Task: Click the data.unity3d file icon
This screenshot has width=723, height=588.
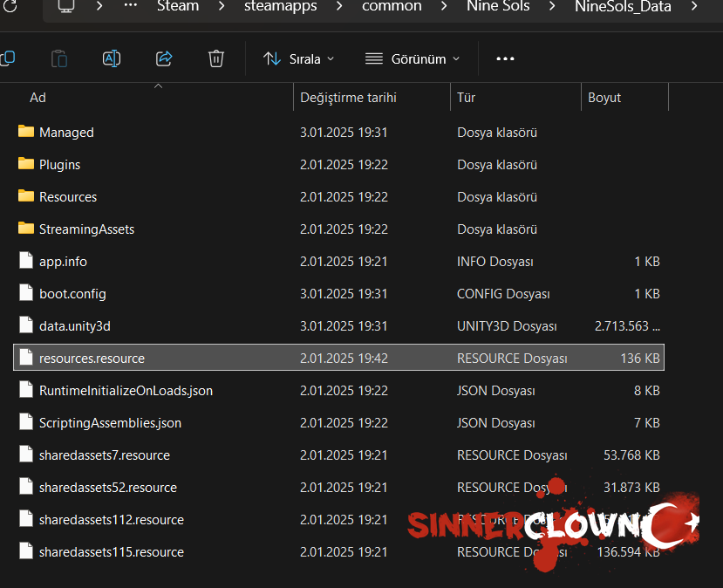Action: (x=26, y=325)
